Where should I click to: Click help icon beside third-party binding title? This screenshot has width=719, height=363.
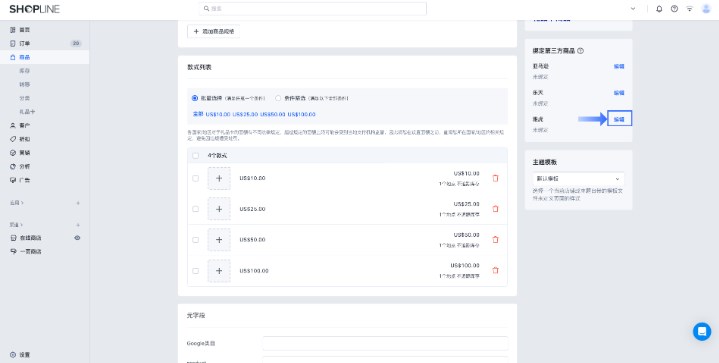click(x=581, y=51)
